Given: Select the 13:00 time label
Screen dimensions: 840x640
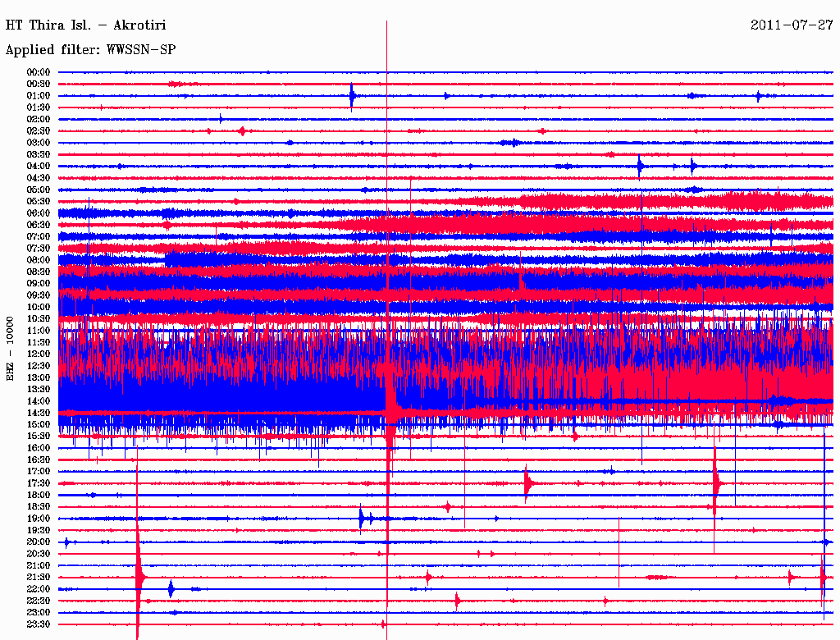Looking at the screenshot, I should tap(39, 378).
